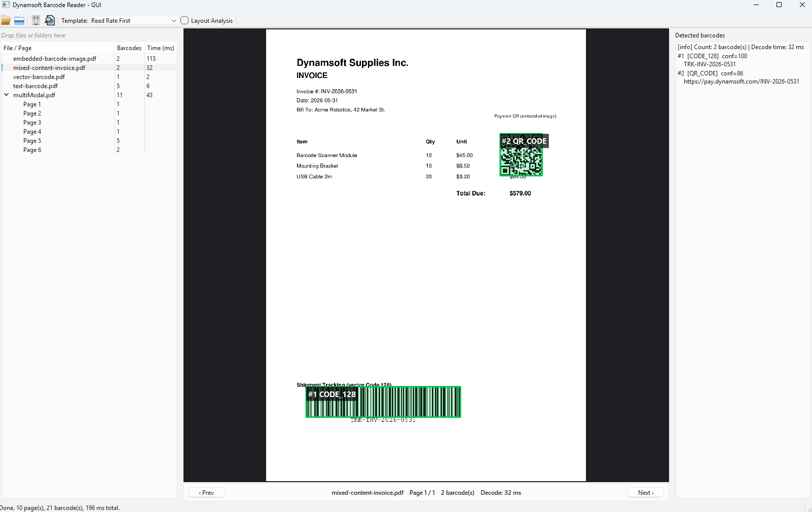This screenshot has height=512, width=812.
Task: Click the blue open folder icon
Action: (19, 20)
